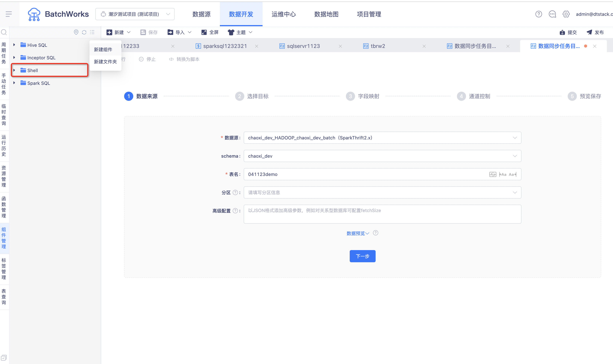Click the locate pin icon
Screen dimensions: 613x364
(x=76, y=32)
